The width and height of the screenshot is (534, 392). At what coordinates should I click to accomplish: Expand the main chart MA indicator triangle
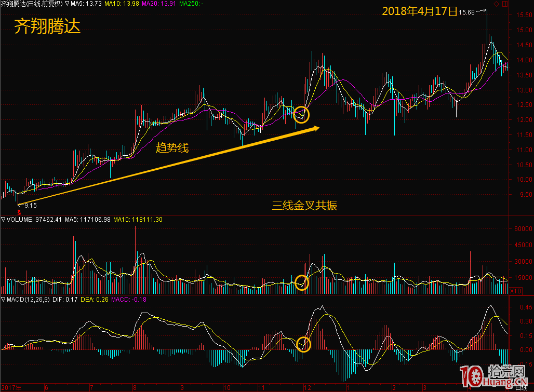[x=67, y=4]
